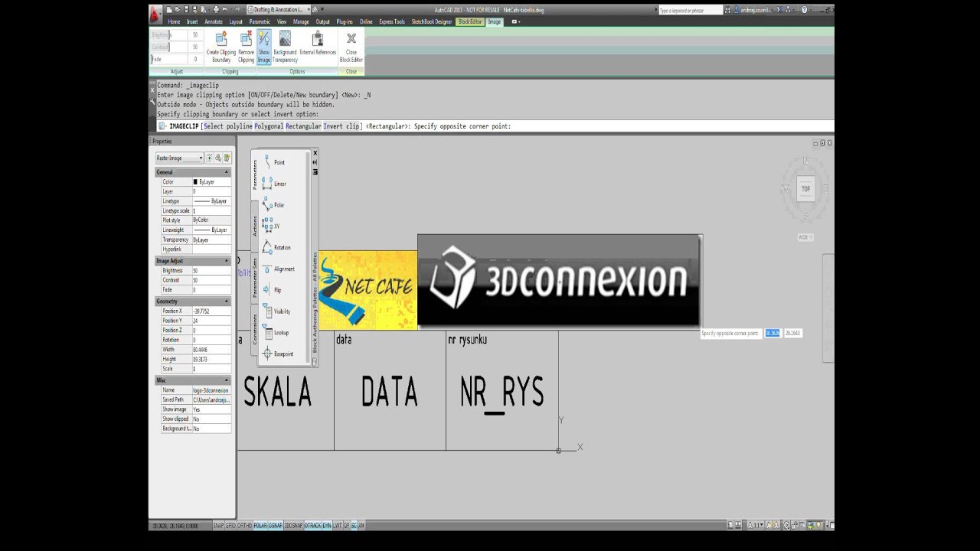Select the Point parameter tool
The height and width of the screenshot is (551, 980).
click(273, 162)
